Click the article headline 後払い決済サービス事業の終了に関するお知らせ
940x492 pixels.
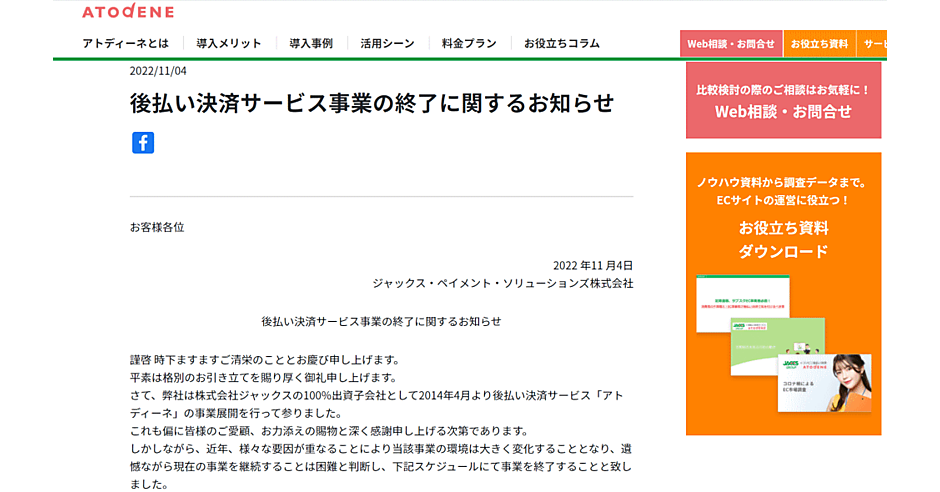pos(372,103)
